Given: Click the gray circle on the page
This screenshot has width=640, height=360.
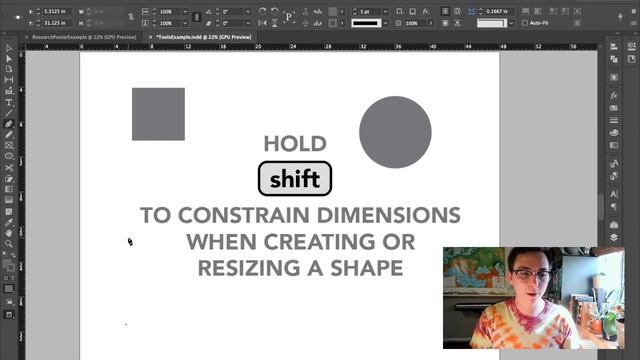Looking at the screenshot, I should tap(395, 132).
